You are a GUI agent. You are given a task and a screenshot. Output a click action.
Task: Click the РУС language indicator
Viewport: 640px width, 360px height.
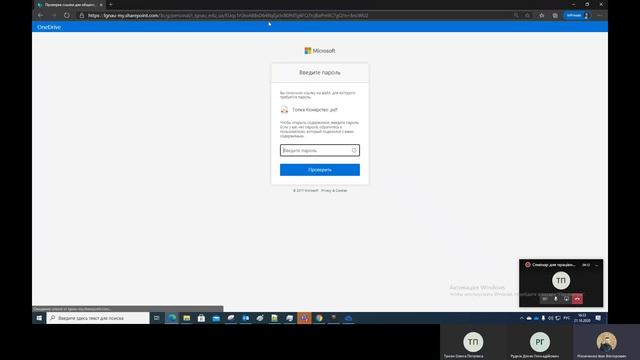point(567,318)
